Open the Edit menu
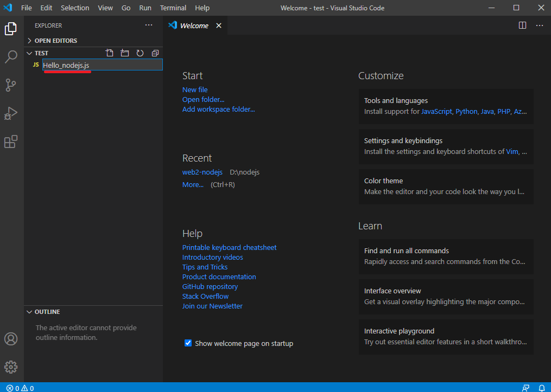This screenshot has width=551, height=392. (46, 8)
